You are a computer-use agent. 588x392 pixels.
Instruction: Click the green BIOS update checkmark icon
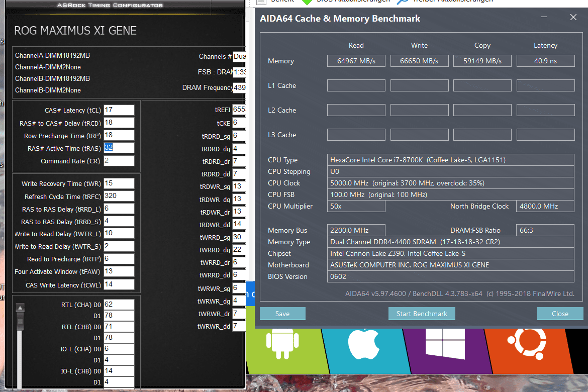307,2
